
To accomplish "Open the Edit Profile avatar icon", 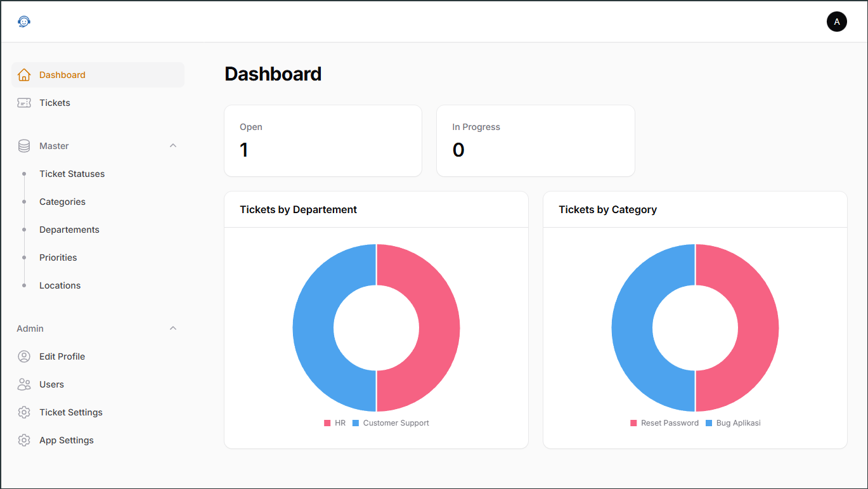I will coord(23,356).
